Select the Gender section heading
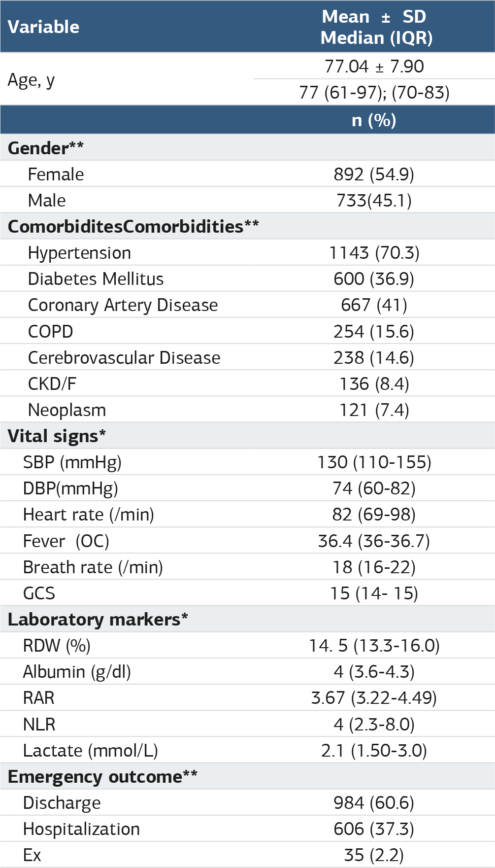Image resolution: width=495 pixels, height=868 pixels. pos(46,148)
